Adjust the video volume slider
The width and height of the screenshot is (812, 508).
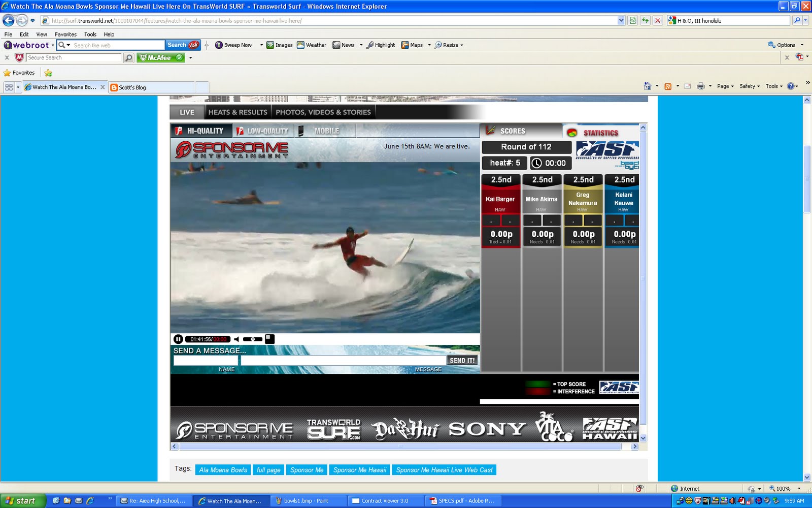(252, 339)
